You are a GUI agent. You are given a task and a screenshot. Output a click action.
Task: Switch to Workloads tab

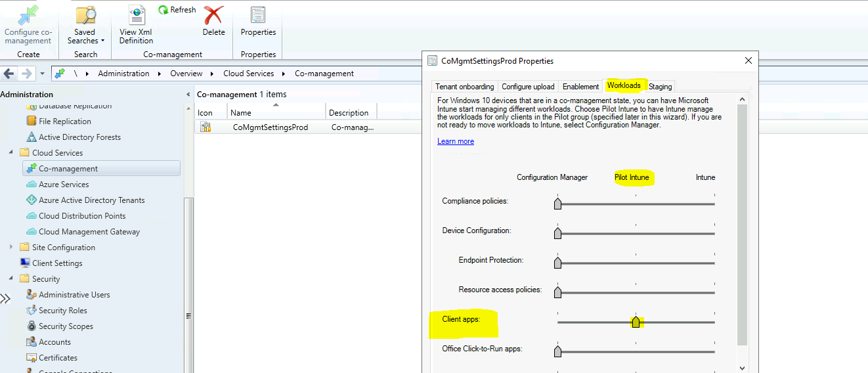pos(624,85)
